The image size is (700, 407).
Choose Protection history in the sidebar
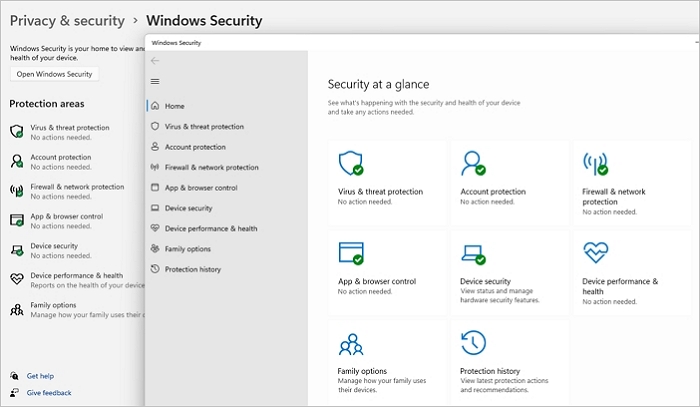pyautogui.click(x=195, y=269)
